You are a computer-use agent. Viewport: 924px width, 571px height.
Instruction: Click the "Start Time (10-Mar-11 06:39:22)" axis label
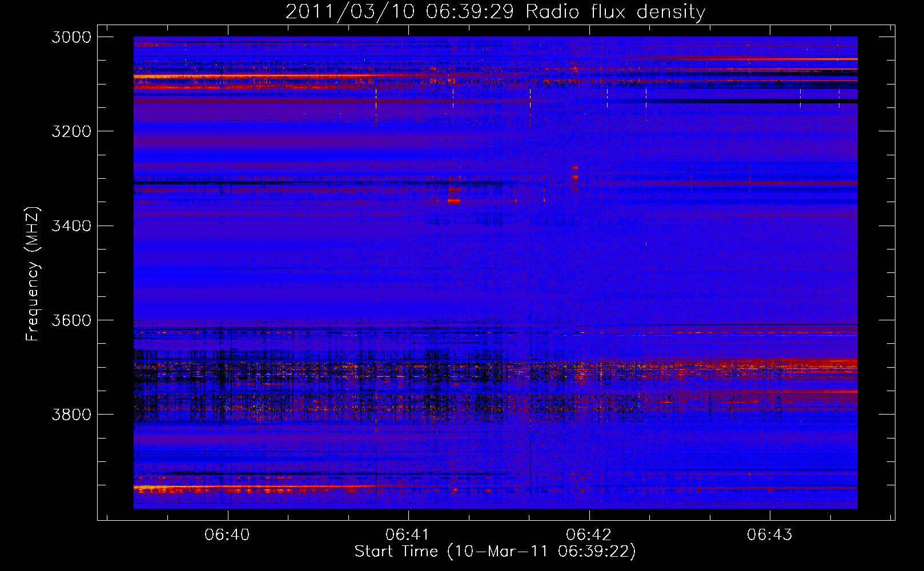(x=495, y=552)
